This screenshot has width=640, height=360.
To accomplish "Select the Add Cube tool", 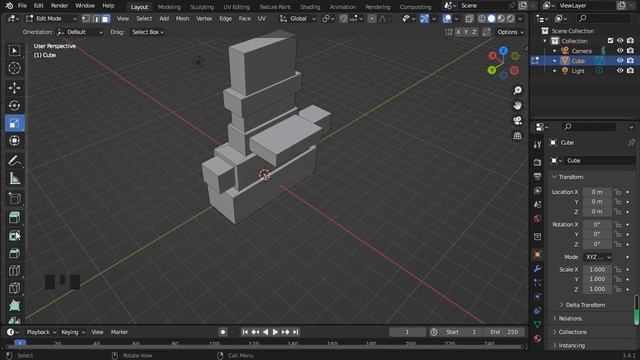I will point(14,198).
